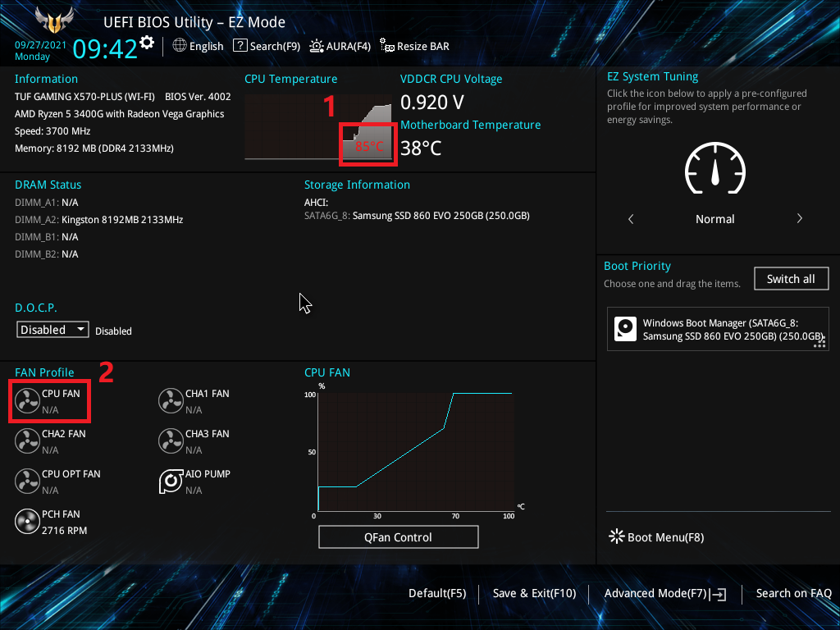Open the AIO PUMP fan icon
Viewport: 840px width, 630px height.
[x=171, y=482]
